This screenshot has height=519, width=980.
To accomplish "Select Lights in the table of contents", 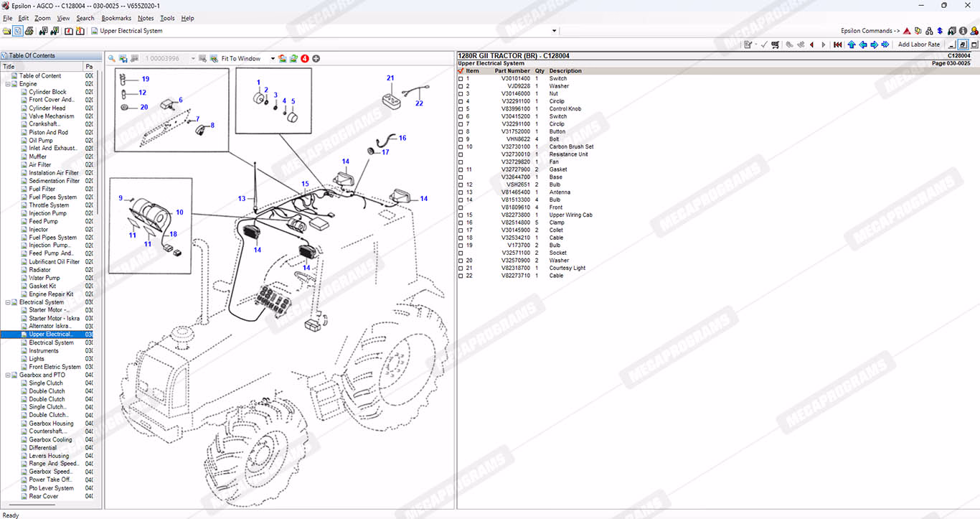I will 37,359.
